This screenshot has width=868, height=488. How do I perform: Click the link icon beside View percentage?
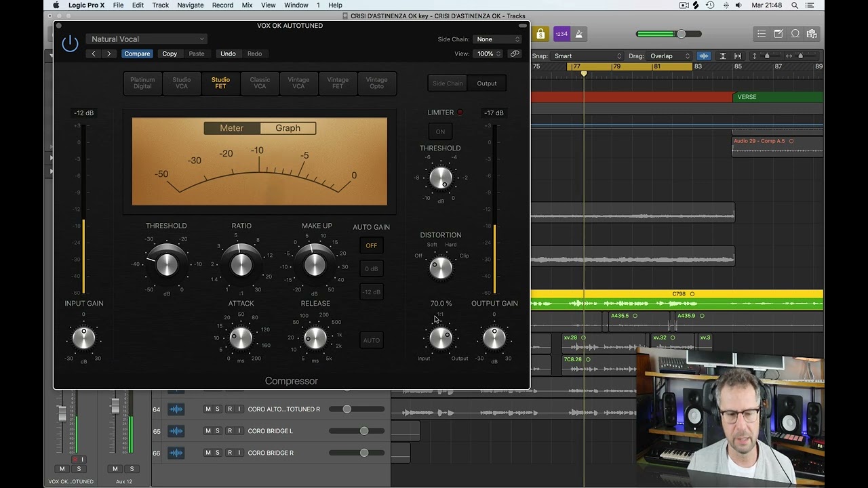coord(515,54)
